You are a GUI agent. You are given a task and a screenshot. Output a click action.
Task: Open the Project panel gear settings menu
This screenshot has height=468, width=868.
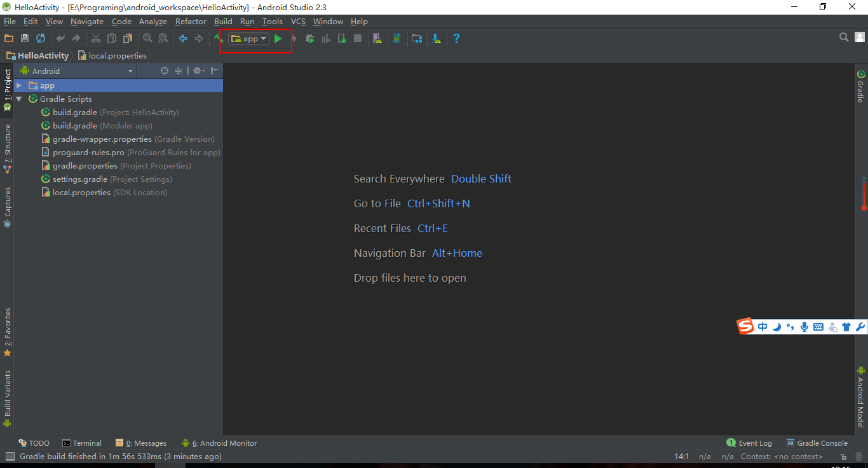(x=198, y=71)
